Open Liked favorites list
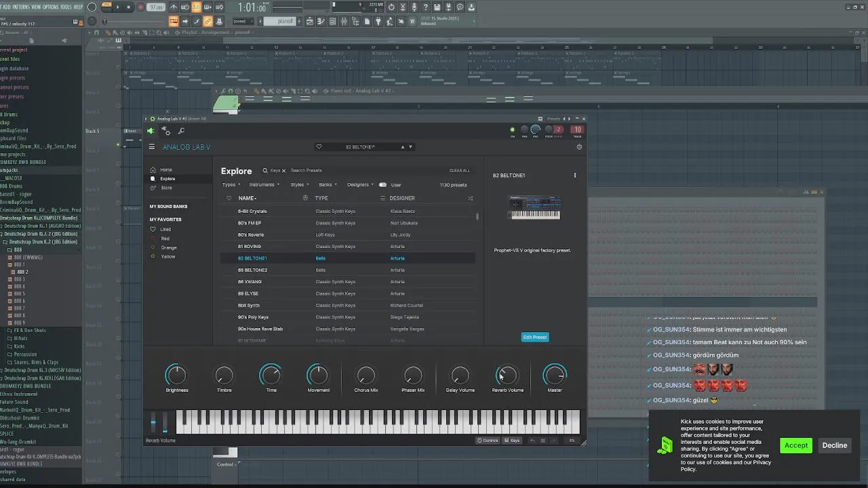The height and width of the screenshot is (488, 868). tap(165, 230)
